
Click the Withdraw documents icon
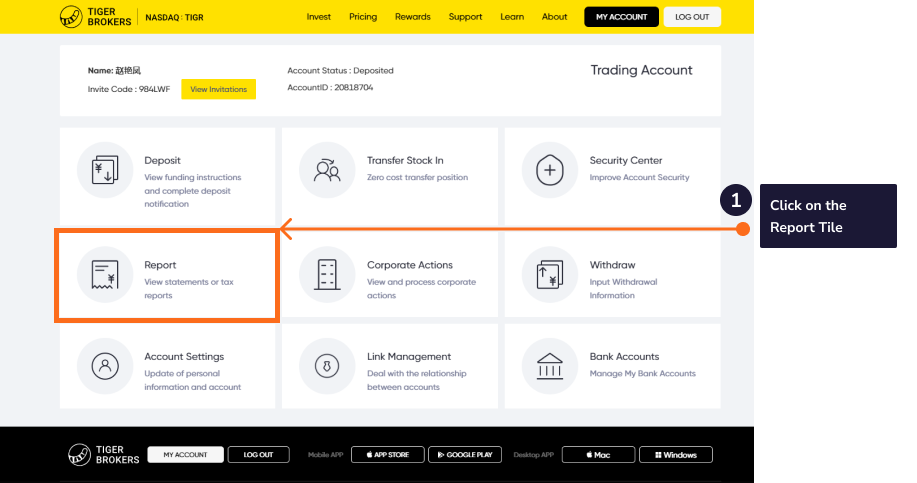[x=550, y=275]
